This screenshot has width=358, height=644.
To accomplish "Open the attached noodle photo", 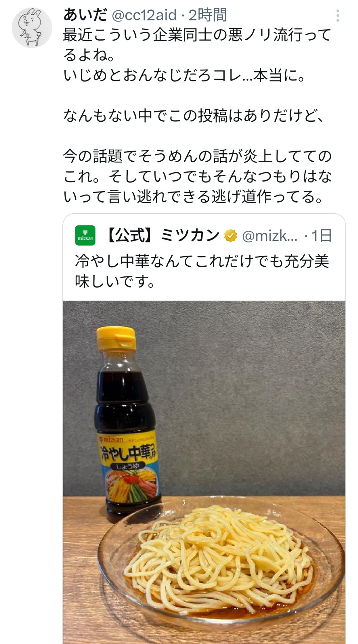I will point(204,472).
